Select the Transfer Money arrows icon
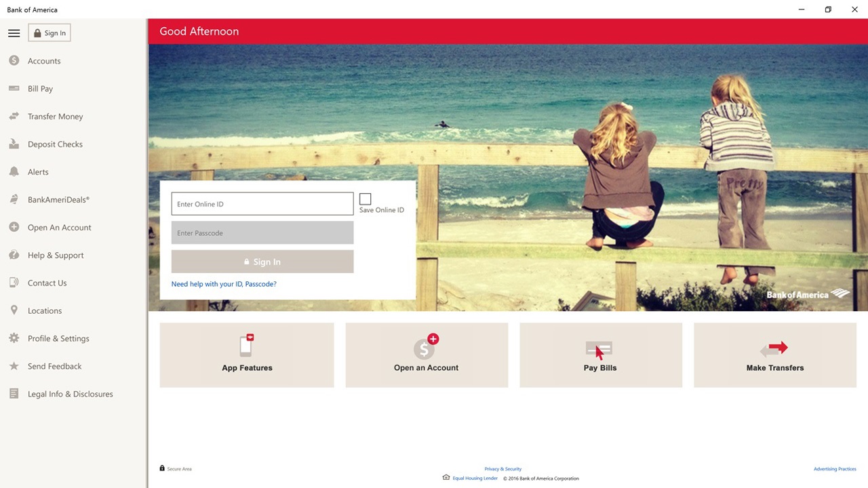 pyautogui.click(x=14, y=116)
